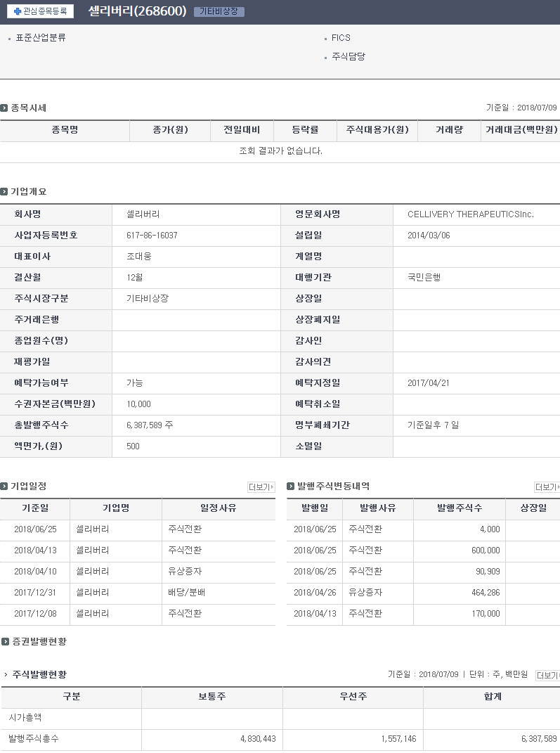The width and height of the screenshot is (560, 753).
Task: Open 더보기 for 주식발행현황 section
Action: pyautogui.click(x=547, y=675)
